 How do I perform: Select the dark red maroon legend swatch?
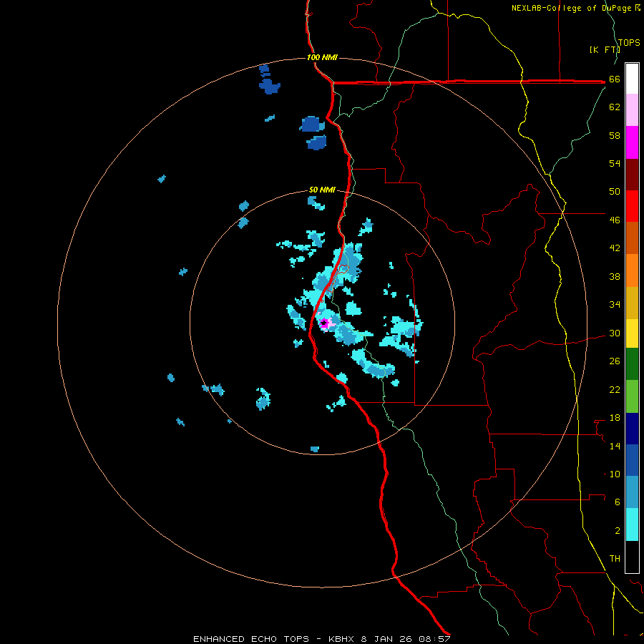[x=632, y=175]
